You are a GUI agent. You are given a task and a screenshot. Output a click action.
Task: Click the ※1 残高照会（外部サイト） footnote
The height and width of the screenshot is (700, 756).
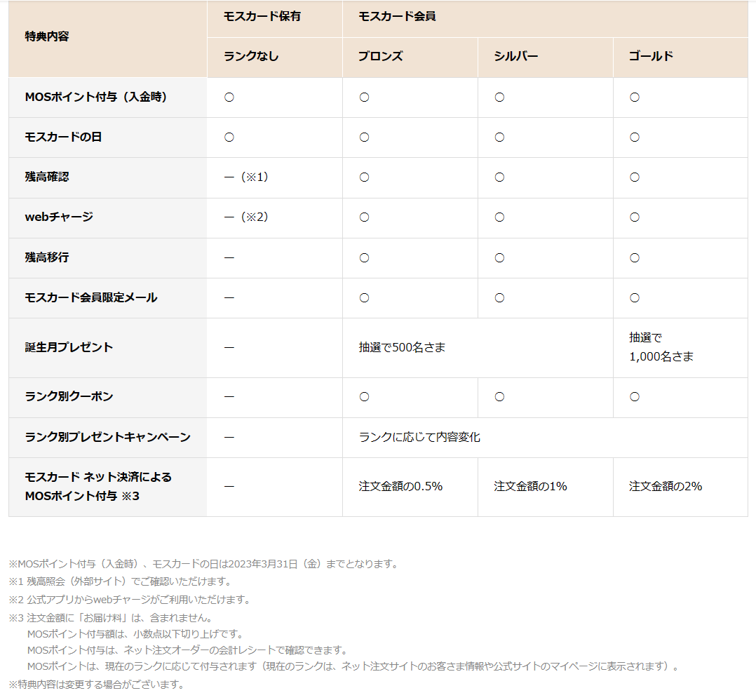(x=121, y=581)
